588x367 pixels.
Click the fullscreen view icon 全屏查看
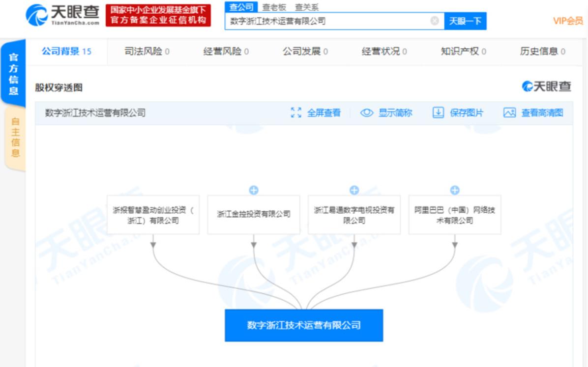click(x=296, y=113)
